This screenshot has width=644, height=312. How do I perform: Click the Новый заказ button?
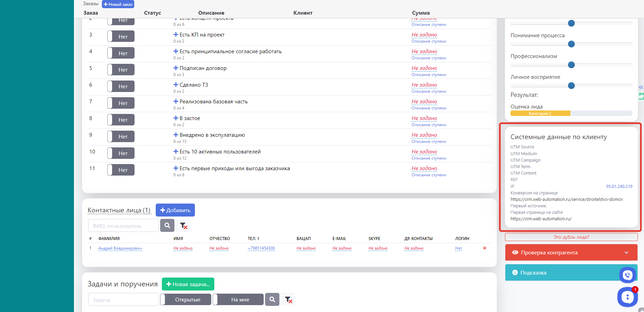[x=118, y=4]
